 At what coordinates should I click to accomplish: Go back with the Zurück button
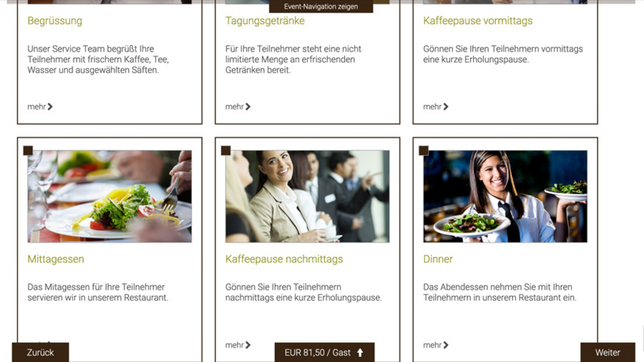(40, 352)
